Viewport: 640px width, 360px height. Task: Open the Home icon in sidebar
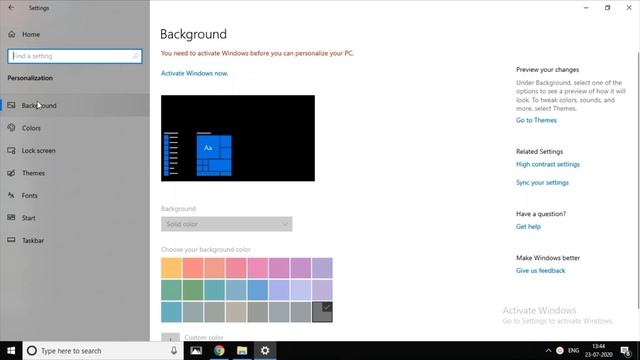(x=12, y=34)
